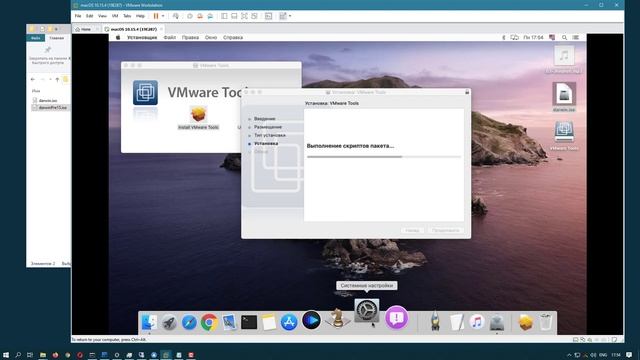Image resolution: width=640 pixels, height=360 pixels.
Task: Open the console view toolbar icon
Action: click(268, 16)
